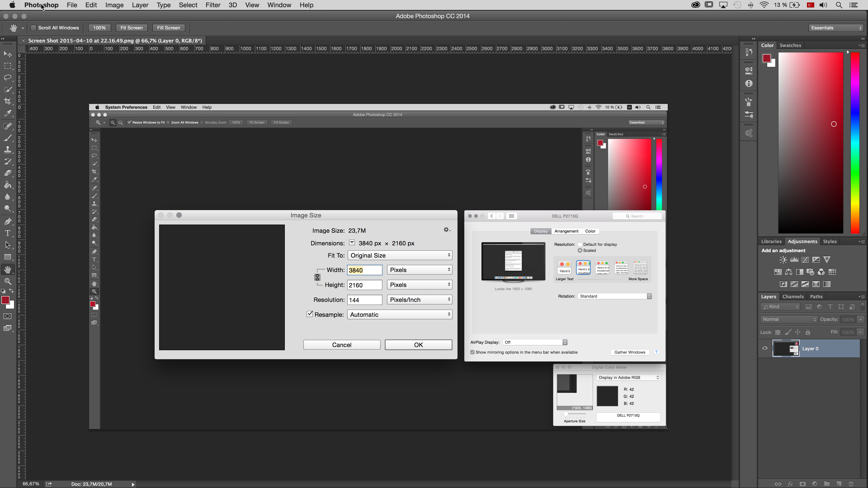Select the Lasso tool
868x488 pixels.
coord(7,77)
